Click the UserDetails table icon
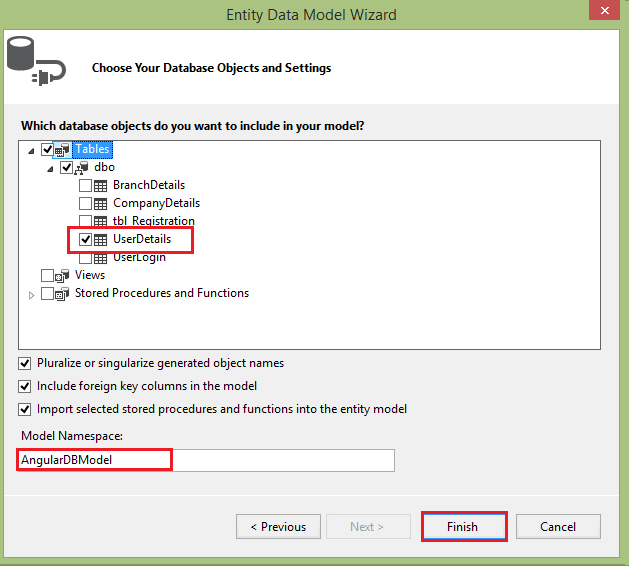The image size is (629, 566). [100, 240]
